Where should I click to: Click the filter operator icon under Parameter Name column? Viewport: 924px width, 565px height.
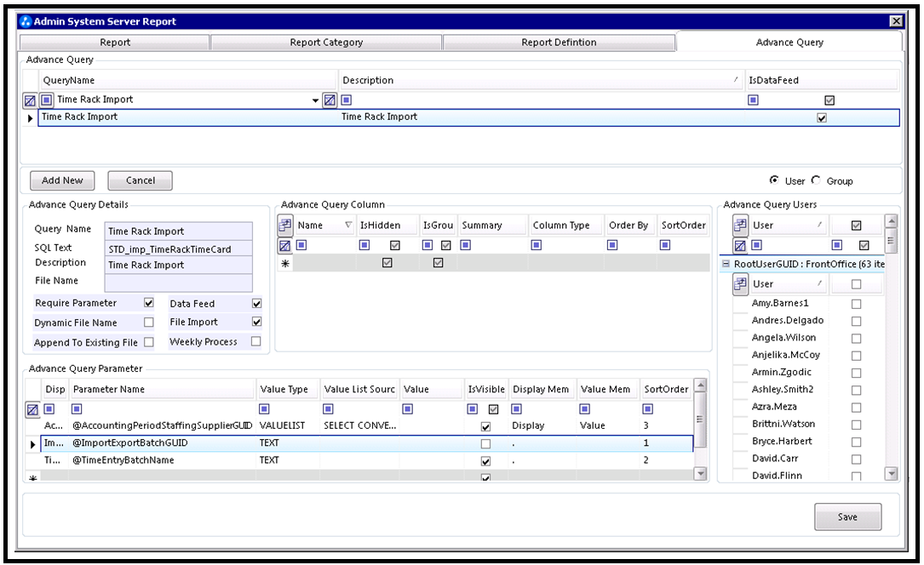77,408
